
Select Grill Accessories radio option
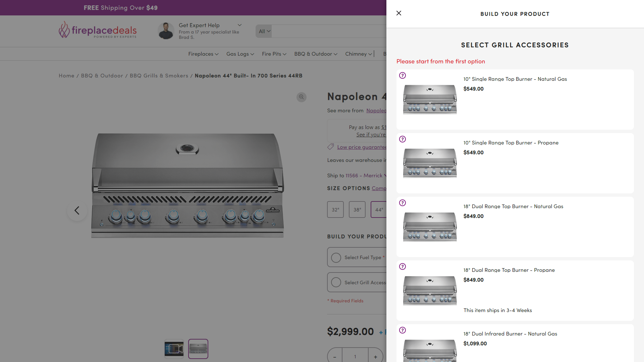click(336, 283)
